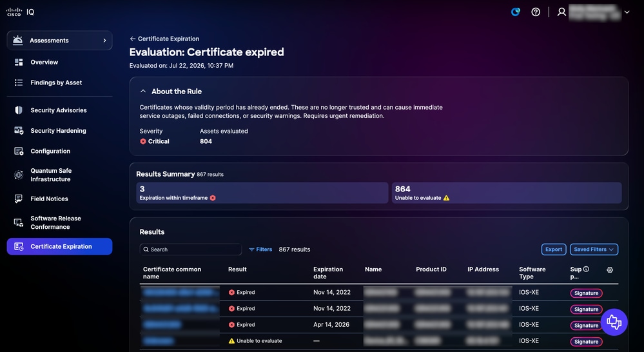Image resolution: width=644 pixels, height=352 pixels.
Task: Open the blue AI assistant icon in header
Action: [x=516, y=12]
